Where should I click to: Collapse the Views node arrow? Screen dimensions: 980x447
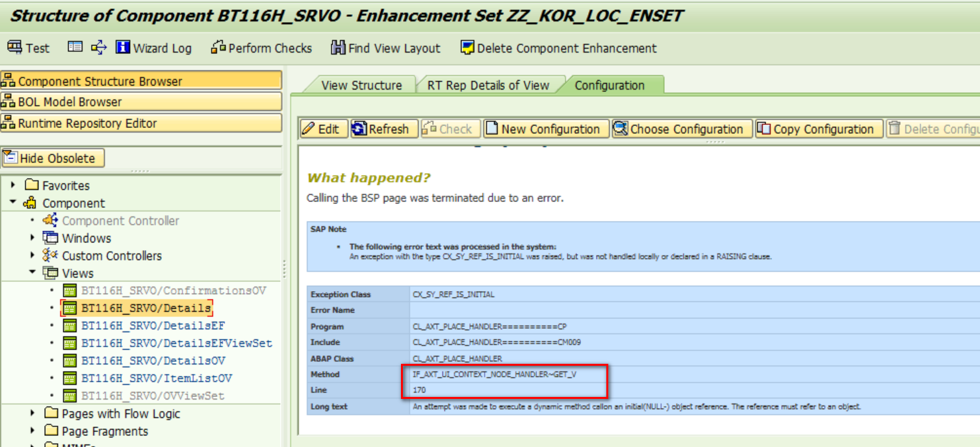click(32, 273)
